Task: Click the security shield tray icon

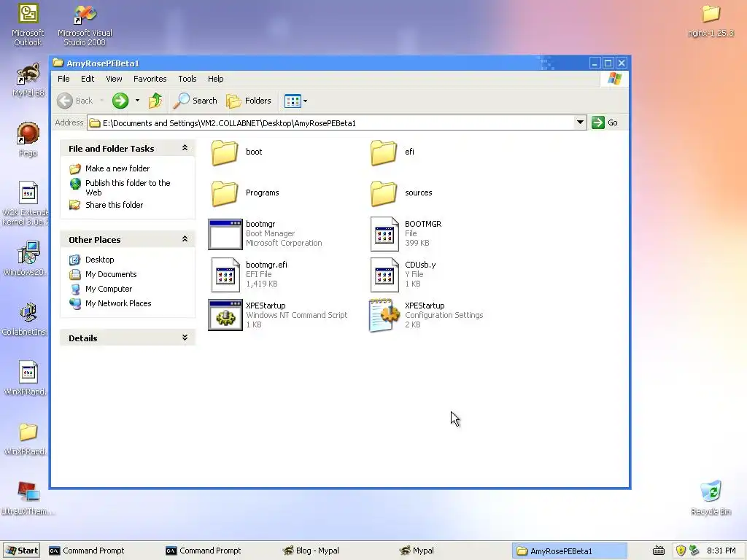Action: click(681, 551)
